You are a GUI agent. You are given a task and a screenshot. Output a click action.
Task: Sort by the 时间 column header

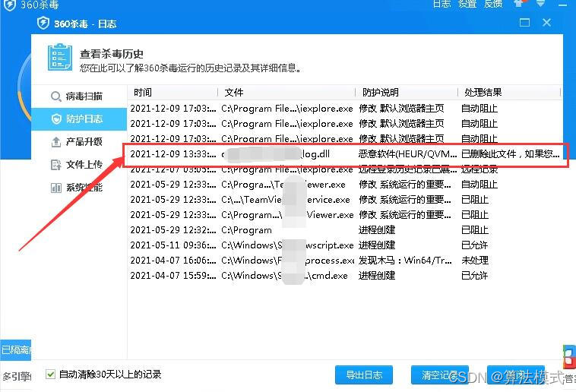click(172, 92)
